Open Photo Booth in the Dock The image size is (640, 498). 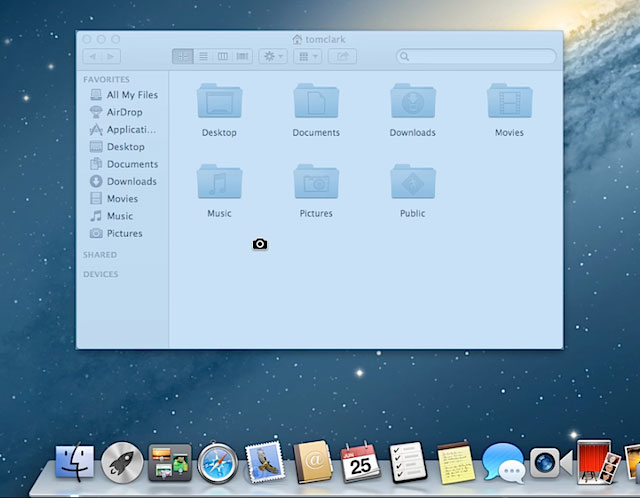click(599, 462)
